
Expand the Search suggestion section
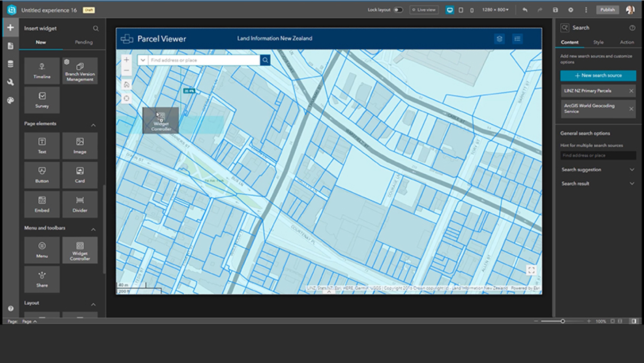(x=632, y=170)
